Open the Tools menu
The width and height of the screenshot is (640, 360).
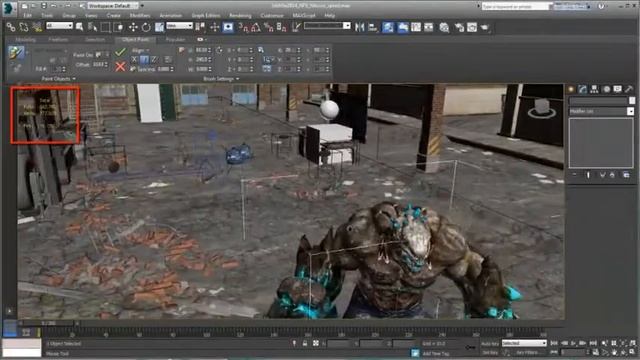pyautogui.click(x=47, y=16)
